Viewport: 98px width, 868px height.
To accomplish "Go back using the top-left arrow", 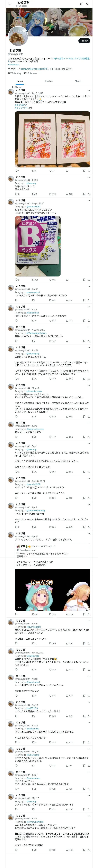I will pyautogui.click(x=9, y=4).
